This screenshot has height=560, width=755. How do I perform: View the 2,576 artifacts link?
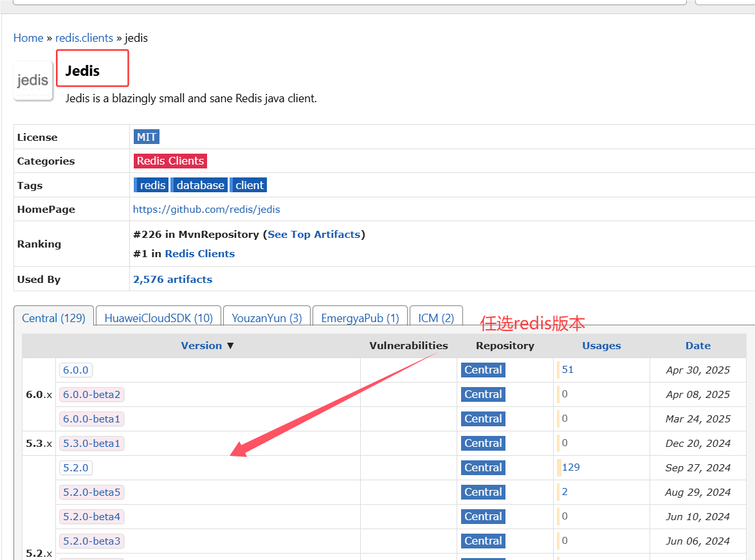click(173, 279)
